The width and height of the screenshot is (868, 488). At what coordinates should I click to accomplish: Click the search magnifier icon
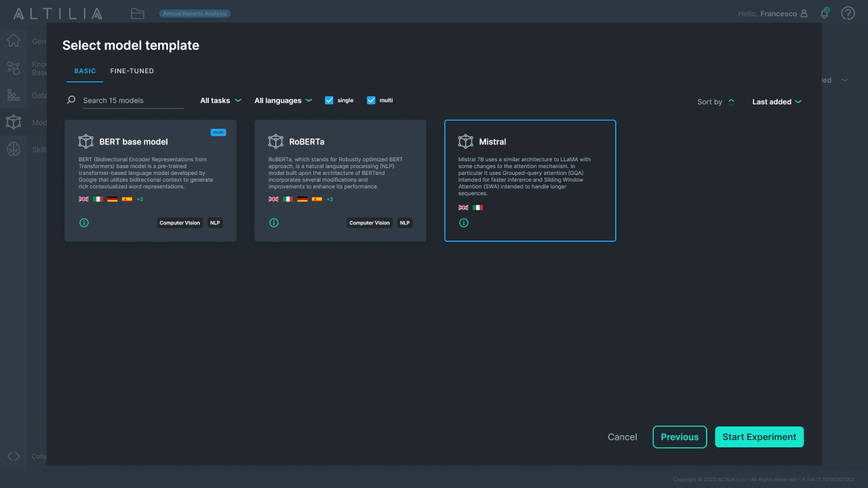[71, 100]
